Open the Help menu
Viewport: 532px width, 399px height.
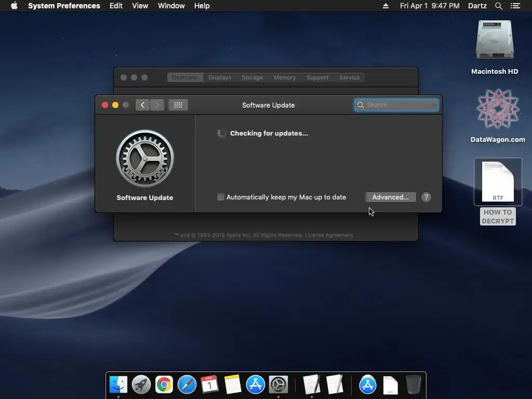[x=202, y=6]
